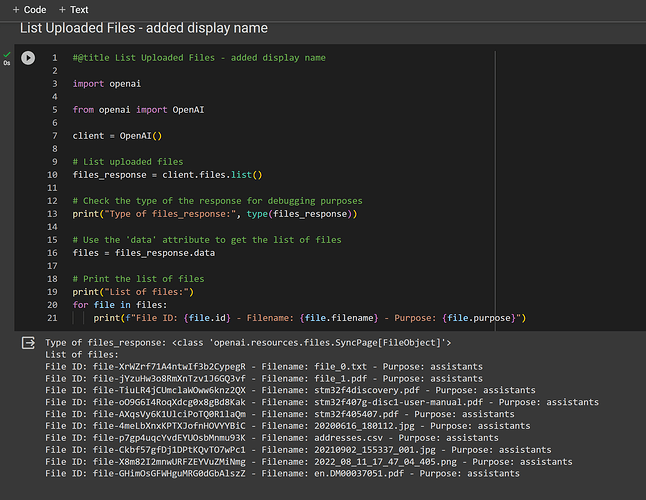646x500 pixels.
Task: Click line number 10 in gutter
Action: (52, 175)
